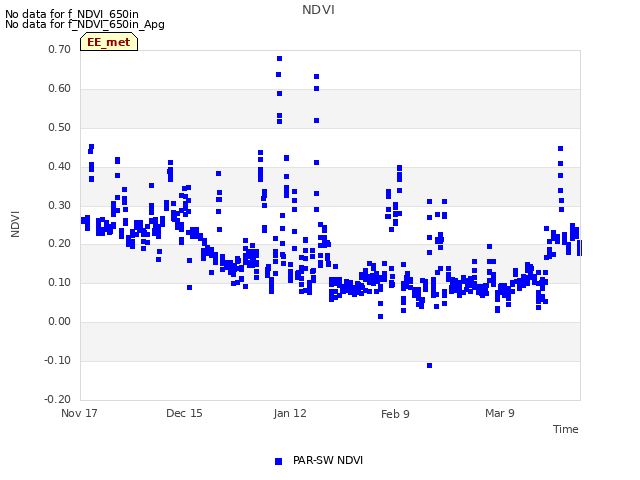Select the PAR-SW NDVI legend text

328,460
